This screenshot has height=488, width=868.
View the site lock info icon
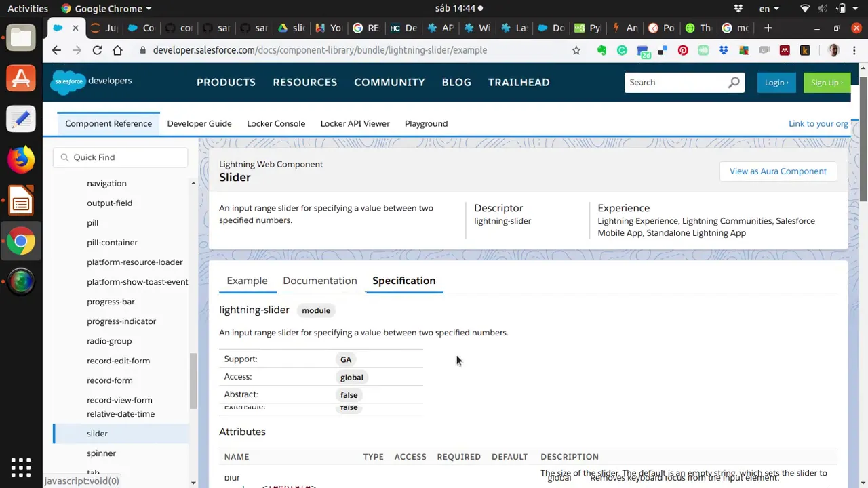coord(142,50)
